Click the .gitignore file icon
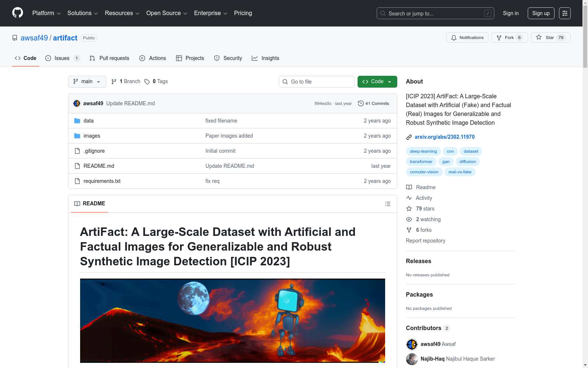This screenshot has width=588, height=368. (x=77, y=151)
